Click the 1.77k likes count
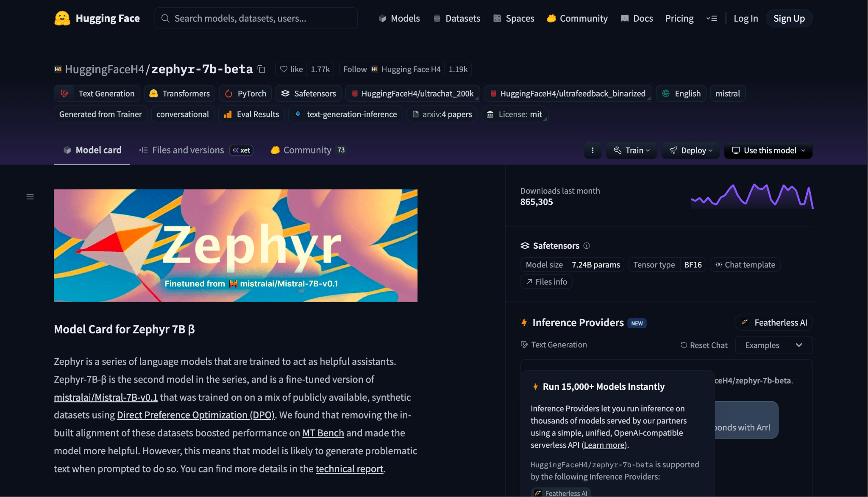This screenshot has width=868, height=497. 320,69
